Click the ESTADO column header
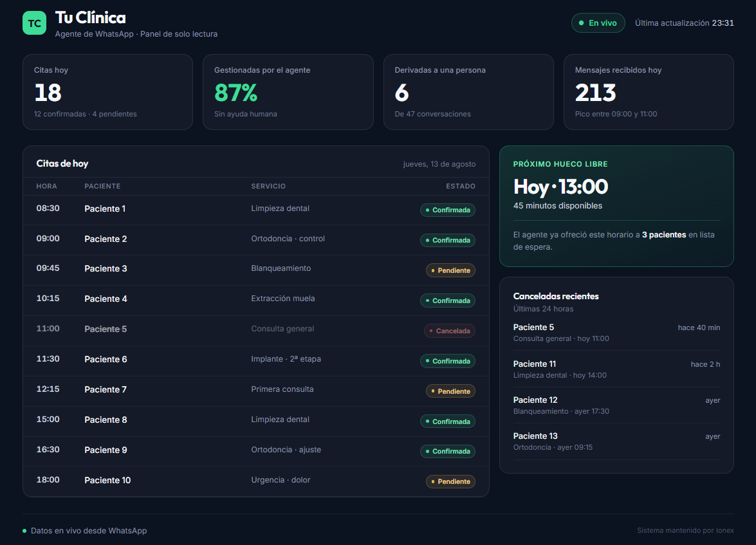 click(461, 186)
